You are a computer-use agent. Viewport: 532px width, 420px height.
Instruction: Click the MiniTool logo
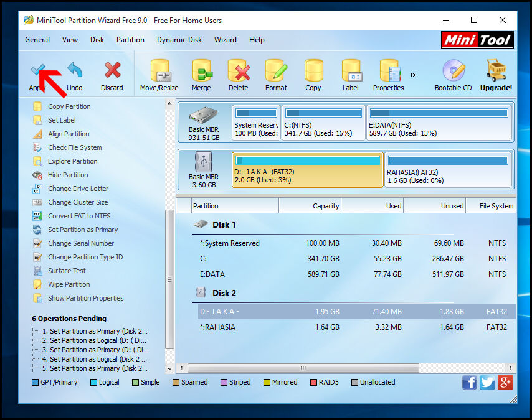pos(477,40)
